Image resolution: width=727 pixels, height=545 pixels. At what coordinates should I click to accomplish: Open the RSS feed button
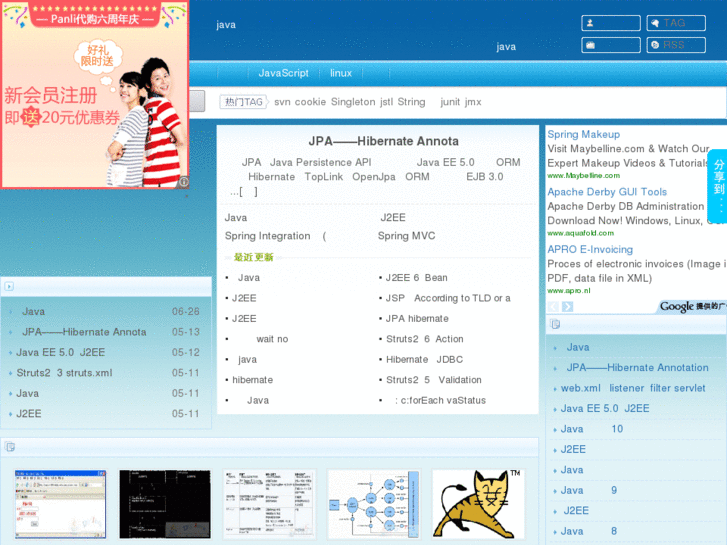point(676,45)
